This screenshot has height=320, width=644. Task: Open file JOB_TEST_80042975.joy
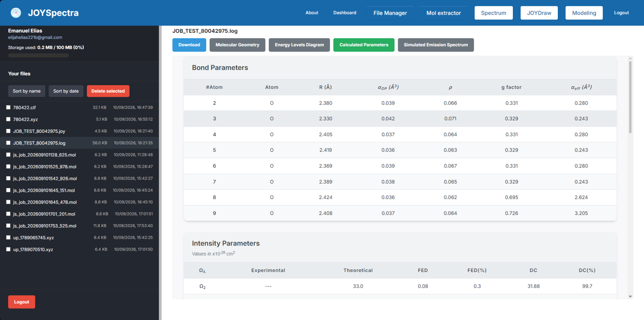(x=39, y=131)
